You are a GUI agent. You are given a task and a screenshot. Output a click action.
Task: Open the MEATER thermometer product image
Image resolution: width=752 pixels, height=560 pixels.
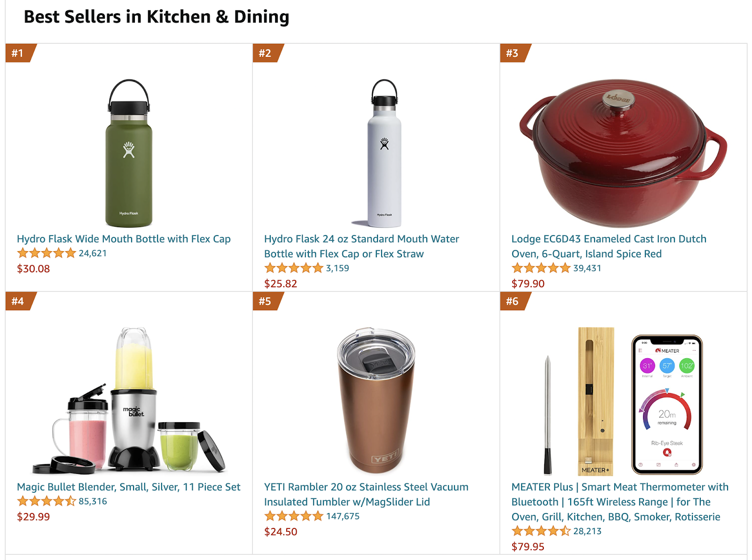(x=623, y=401)
